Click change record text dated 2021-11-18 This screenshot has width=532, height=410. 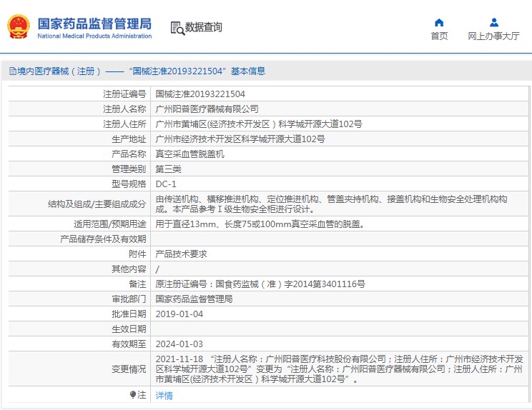(339, 369)
